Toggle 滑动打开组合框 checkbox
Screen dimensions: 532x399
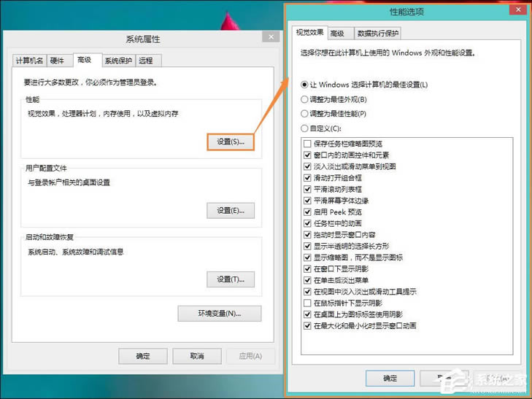(307, 178)
